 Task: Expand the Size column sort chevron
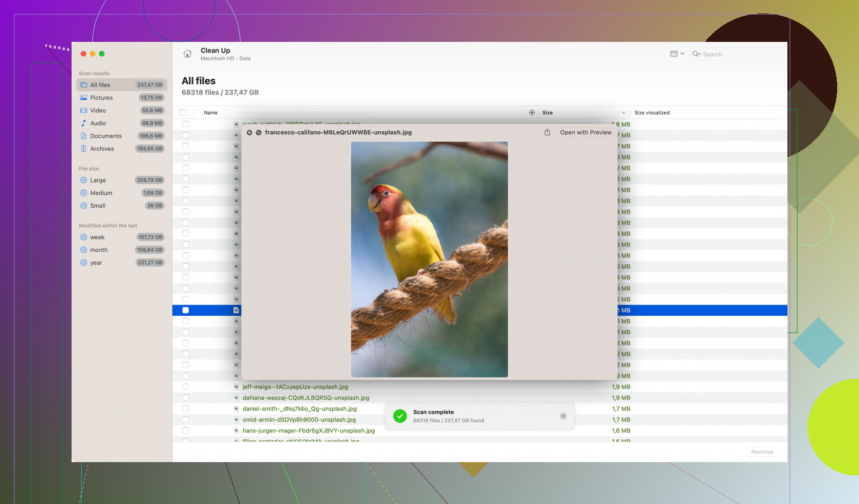pos(623,112)
